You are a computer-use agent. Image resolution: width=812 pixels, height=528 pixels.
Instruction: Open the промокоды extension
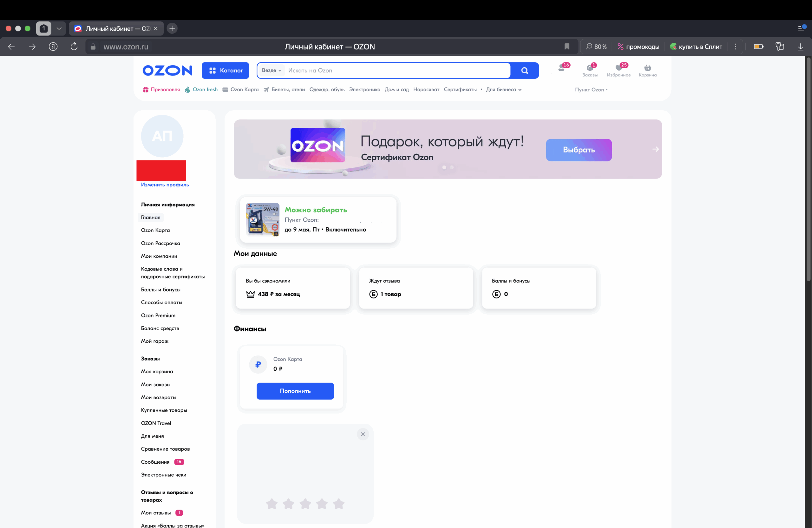click(x=638, y=47)
